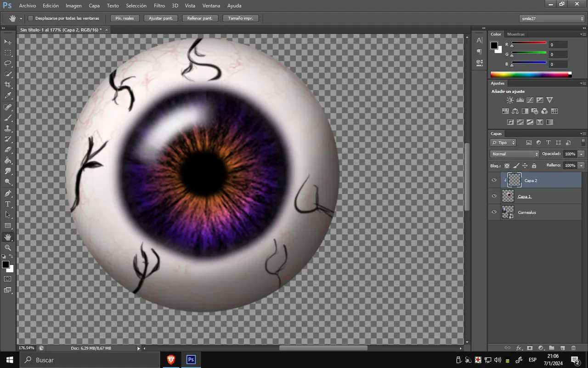Open the Archivo menu

[x=28, y=6]
